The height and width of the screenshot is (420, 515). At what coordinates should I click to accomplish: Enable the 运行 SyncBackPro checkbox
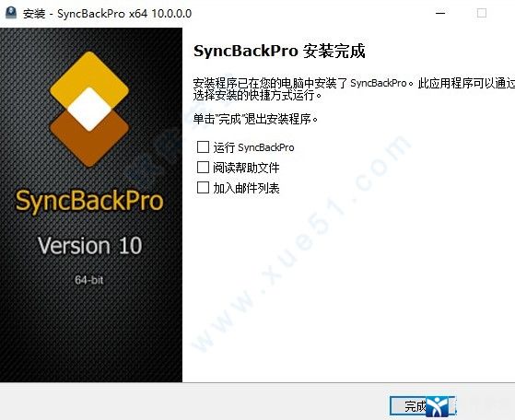coord(203,147)
